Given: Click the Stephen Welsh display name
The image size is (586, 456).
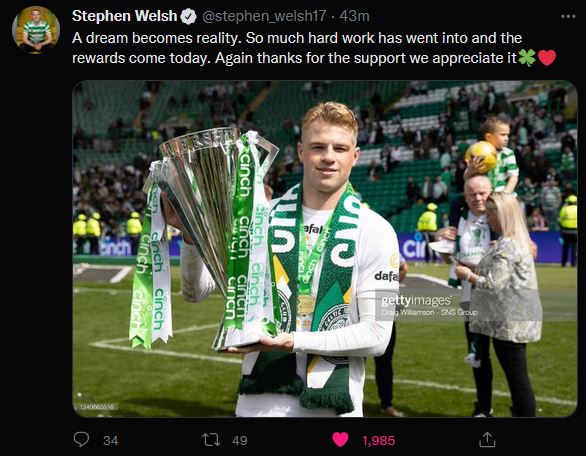Looking at the screenshot, I should [124, 16].
